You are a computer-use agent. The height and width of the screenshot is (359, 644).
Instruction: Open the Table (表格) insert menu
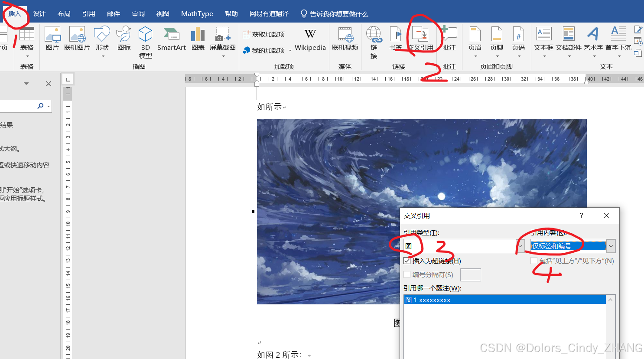(26, 42)
